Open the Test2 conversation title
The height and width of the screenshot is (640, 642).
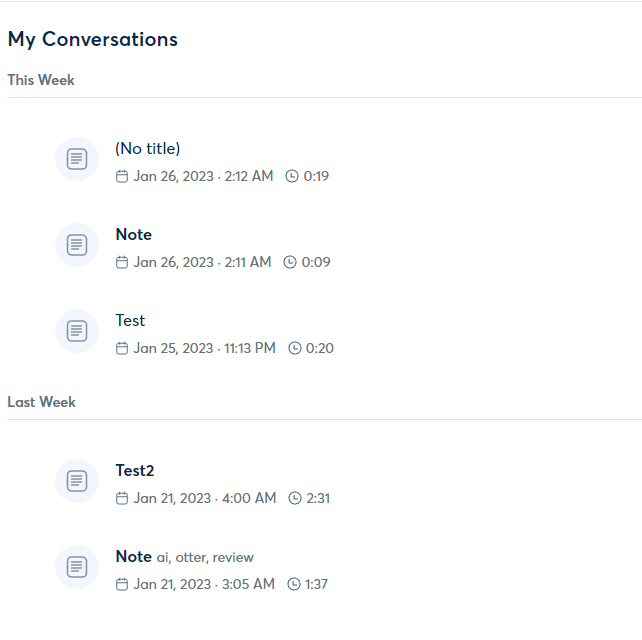click(135, 470)
